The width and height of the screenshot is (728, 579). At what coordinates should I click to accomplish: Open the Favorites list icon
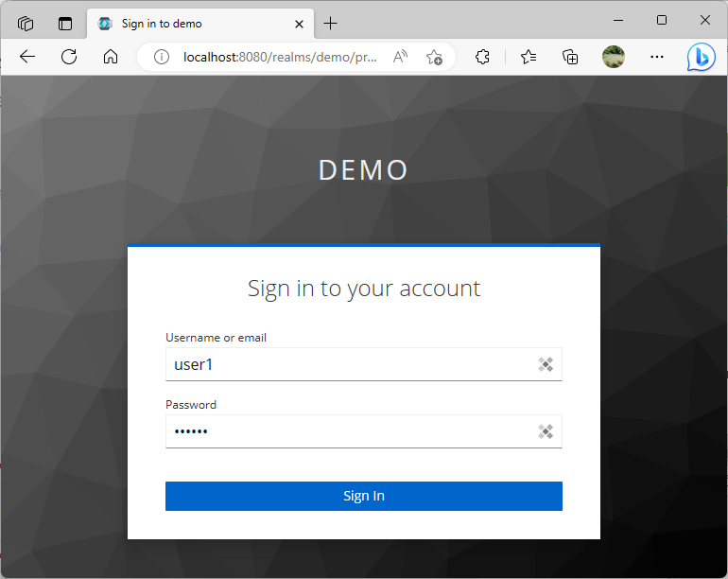click(529, 57)
